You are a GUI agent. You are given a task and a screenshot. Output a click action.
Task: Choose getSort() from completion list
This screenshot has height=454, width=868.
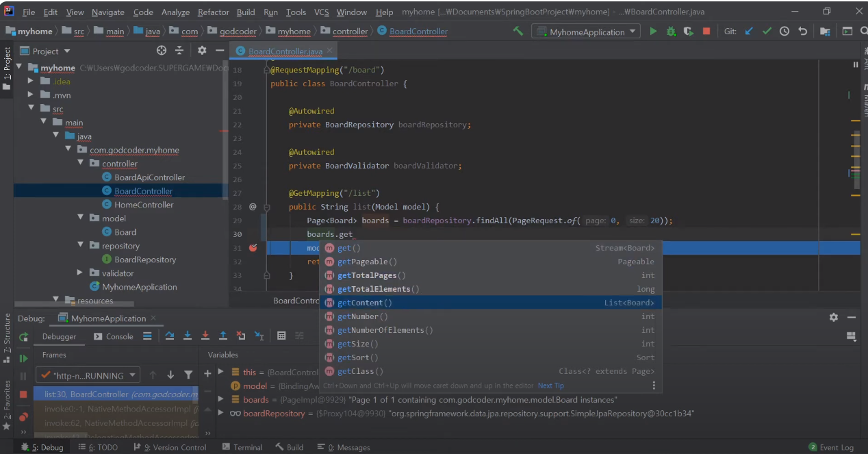[490, 357]
